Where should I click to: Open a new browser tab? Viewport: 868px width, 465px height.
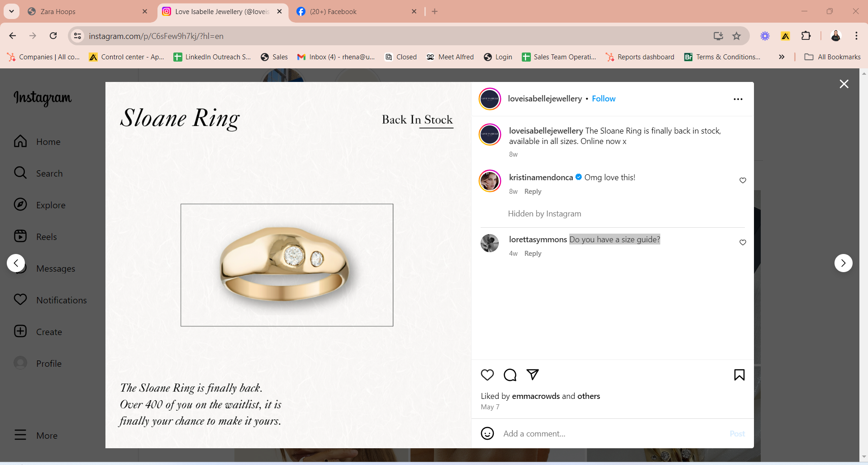pyautogui.click(x=434, y=11)
